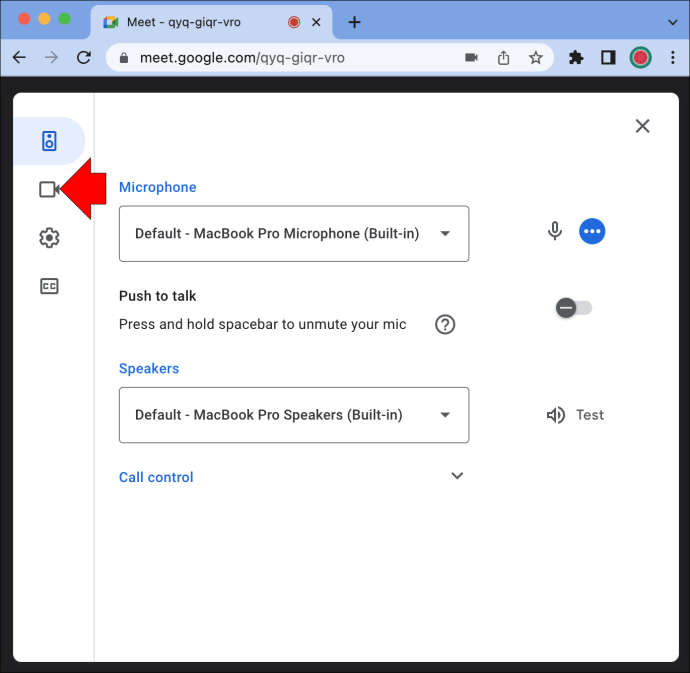This screenshot has width=690, height=673.
Task: Click the Push to talk help icon
Action: click(445, 324)
